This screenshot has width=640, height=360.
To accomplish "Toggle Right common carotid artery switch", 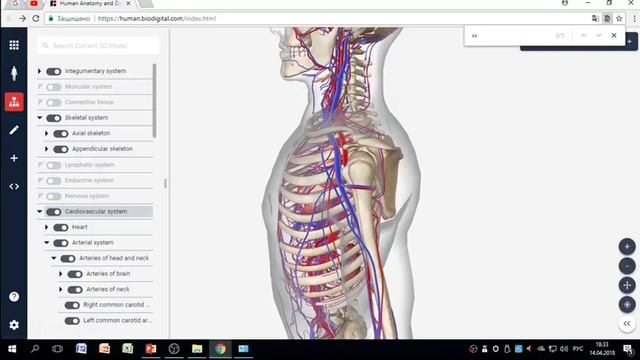I will 72,305.
